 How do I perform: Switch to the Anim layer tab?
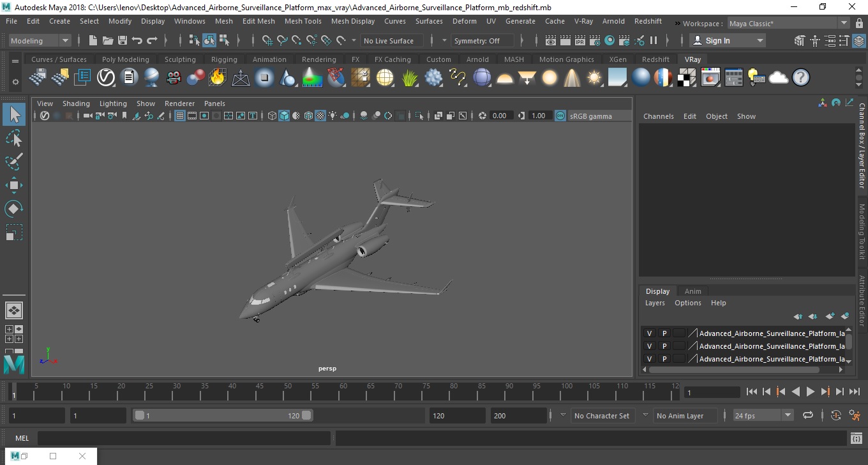click(692, 291)
